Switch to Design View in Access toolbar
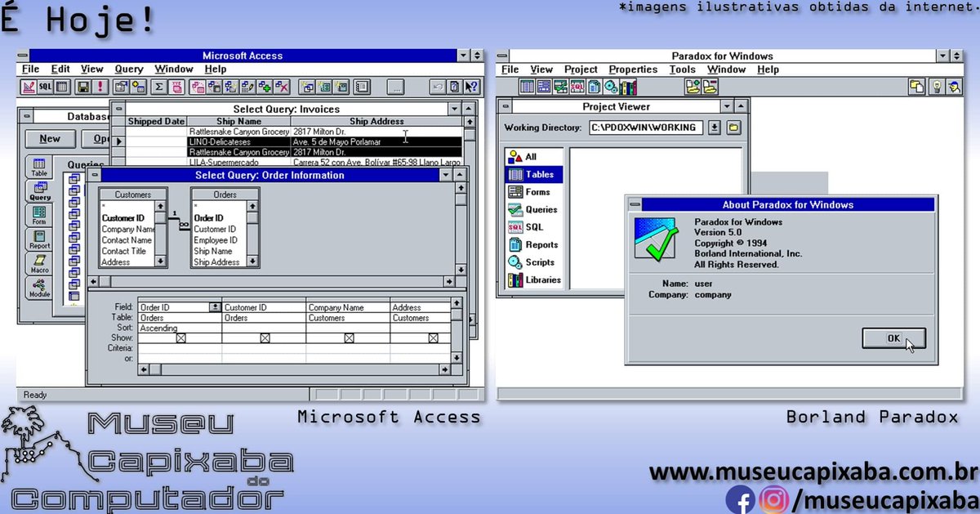Viewport: 980px width, 514px height. click(29, 86)
